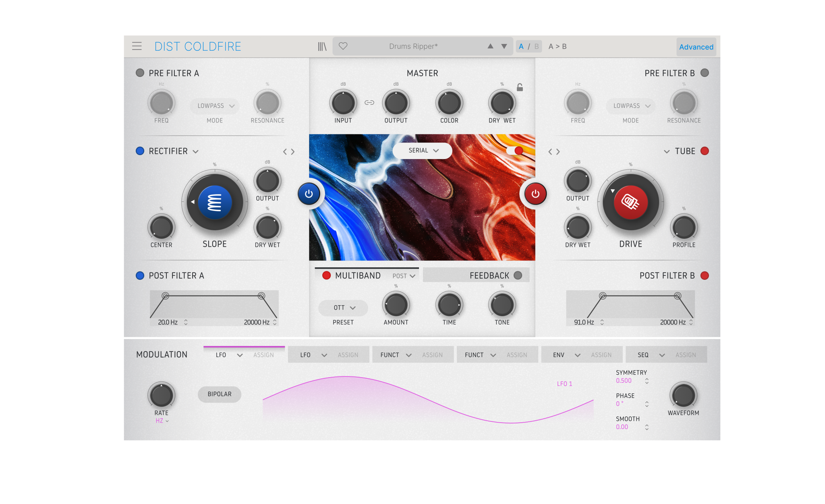Open the hamburger main menu

137,46
